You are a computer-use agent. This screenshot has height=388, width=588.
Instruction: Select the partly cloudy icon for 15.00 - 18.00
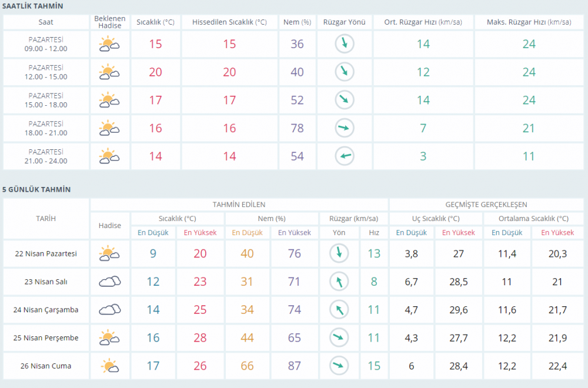pos(109,100)
